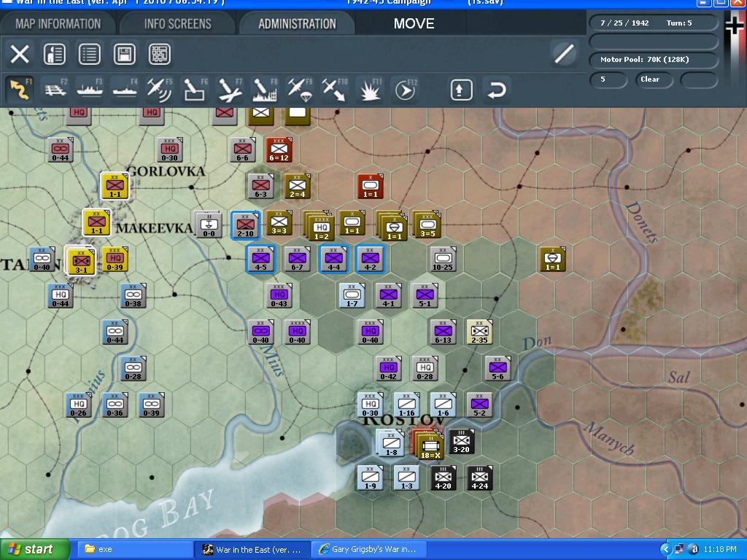Viewport: 747px width, 560px height.
Task: Select the olive 3=3 infantry counter
Action: point(279,223)
